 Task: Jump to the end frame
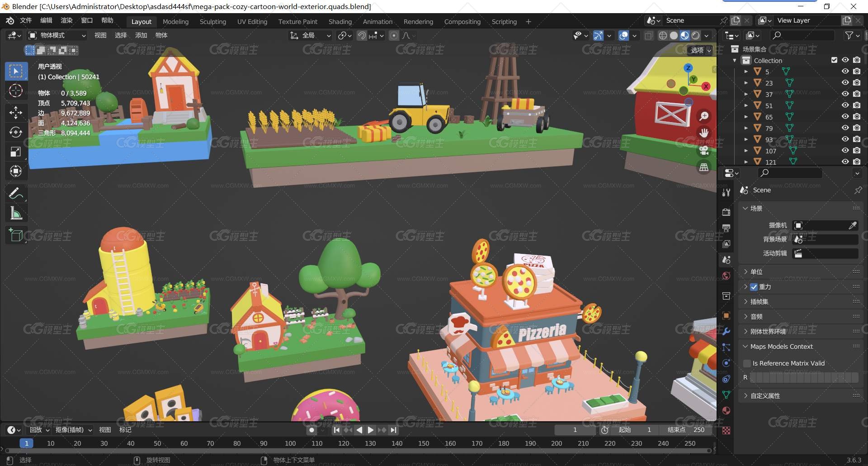[x=393, y=430]
